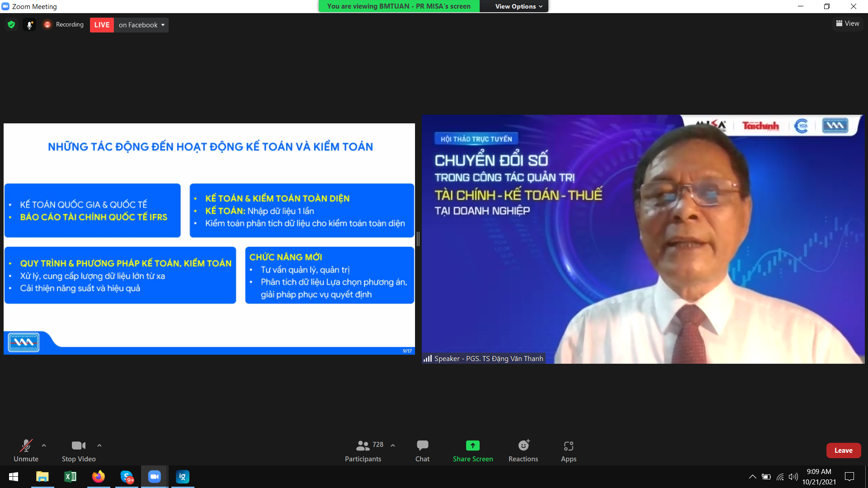This screenshot has height=488, width=868.
Task: Open the Chat panel
Action: click(x=422, y=450)
